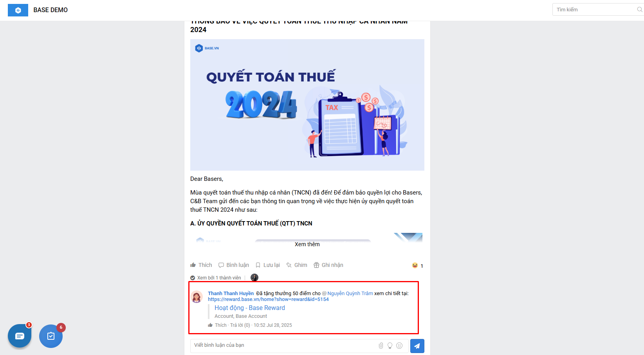
Task: Click the search magnifier icon
Action: pos(640,9)
